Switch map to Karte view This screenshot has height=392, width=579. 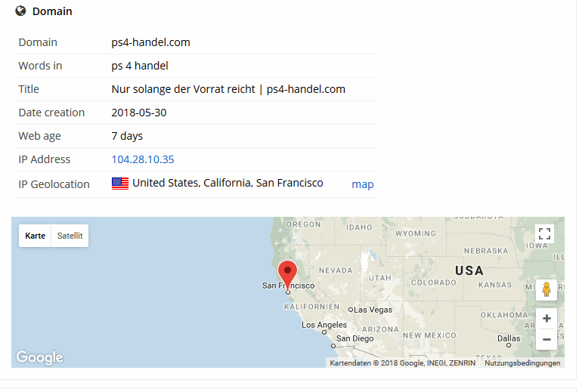click(35, 236)
